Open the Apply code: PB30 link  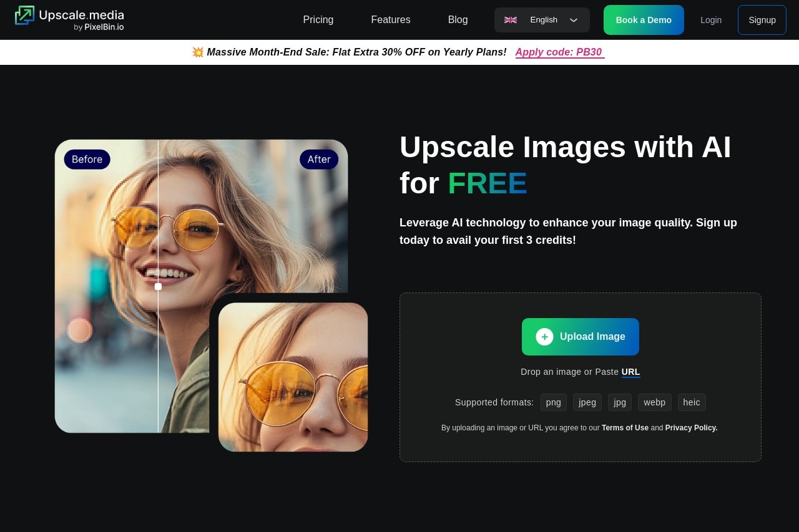click(559, 52)
